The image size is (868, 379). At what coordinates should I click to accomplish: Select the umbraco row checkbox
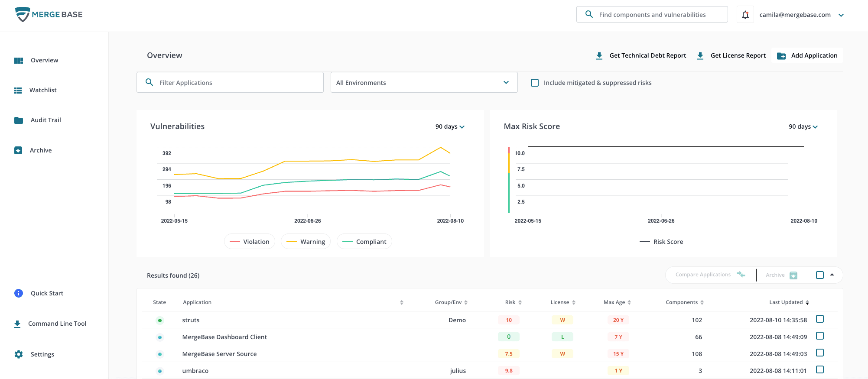(820, 369)
